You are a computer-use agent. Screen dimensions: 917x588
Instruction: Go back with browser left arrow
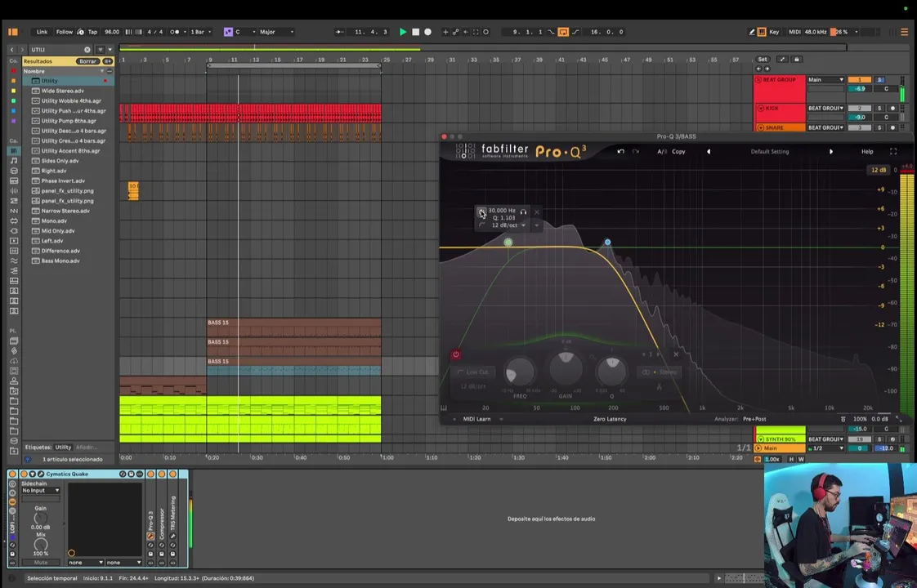tap(11, 50)
